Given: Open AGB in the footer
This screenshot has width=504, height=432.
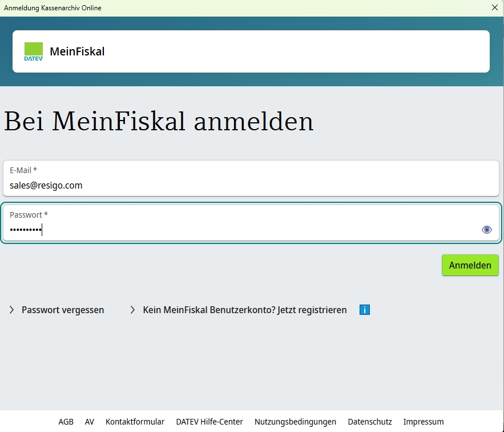Looking at the screenshot, I should (x=66, y=422).
